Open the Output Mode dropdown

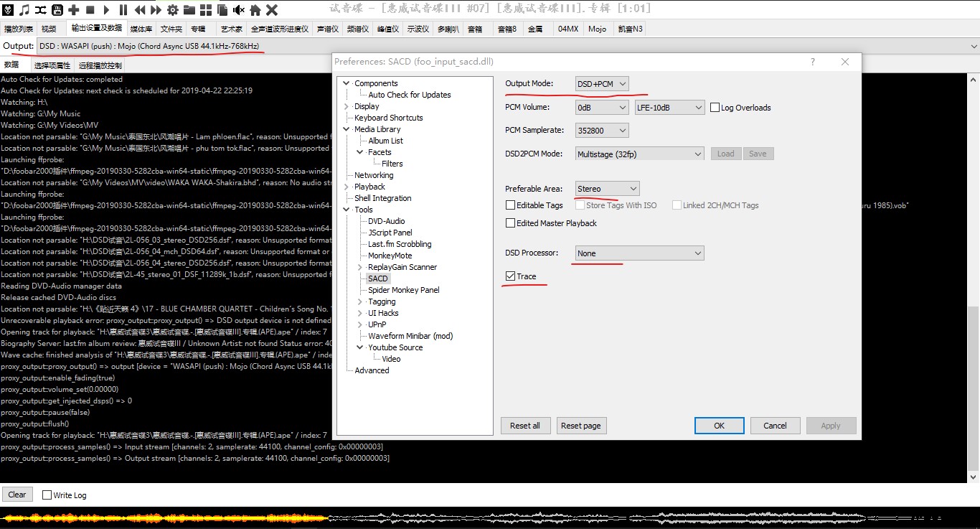click(x=602, y=84)
